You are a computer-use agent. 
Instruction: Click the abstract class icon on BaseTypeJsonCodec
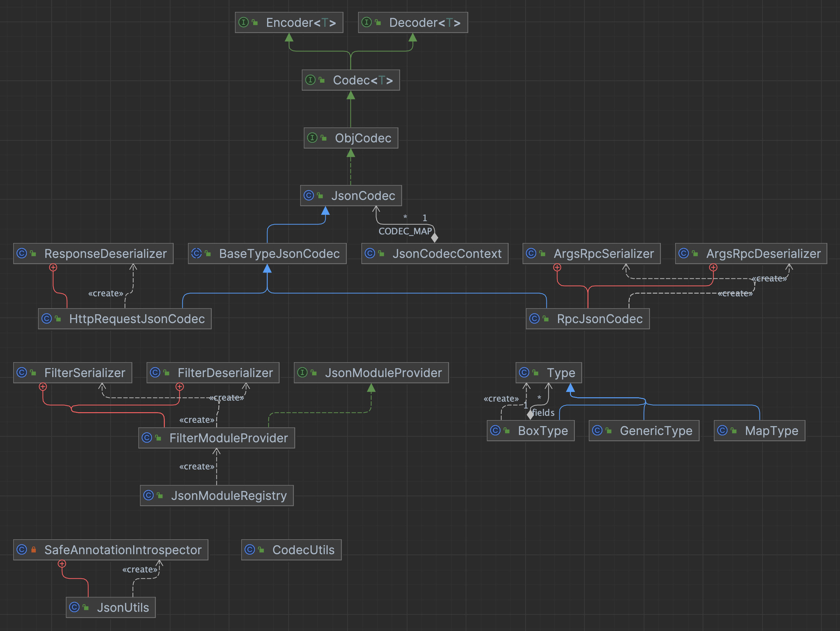(196, 253)
